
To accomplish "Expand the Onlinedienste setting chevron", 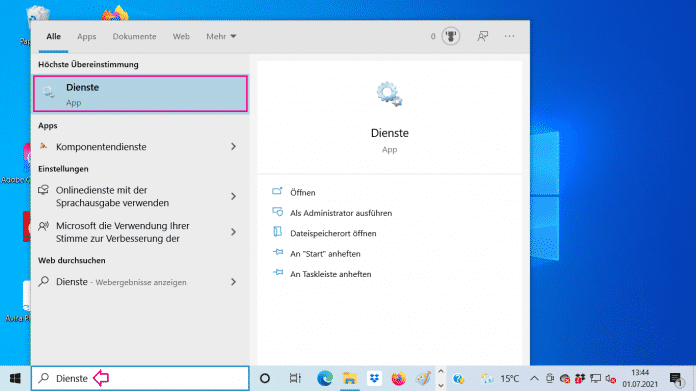I will point(233,196).
